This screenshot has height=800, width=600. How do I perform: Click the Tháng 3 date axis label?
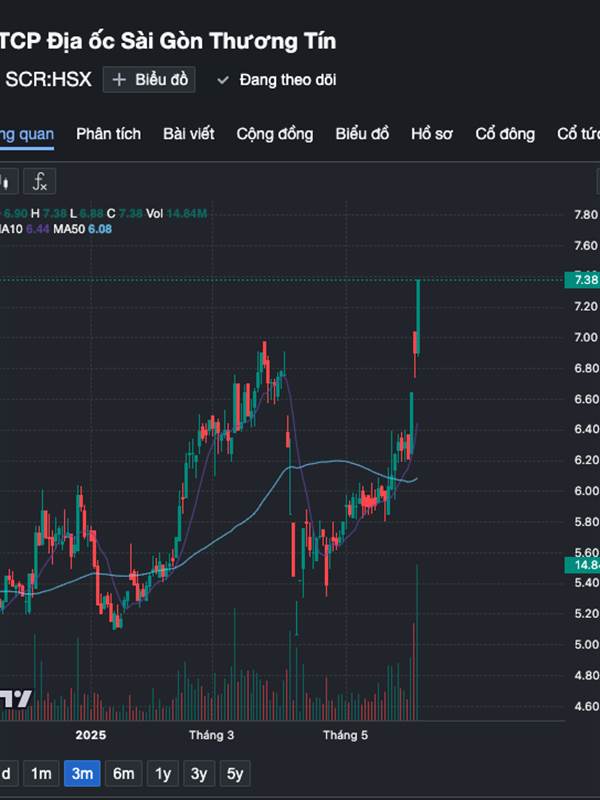(211, 735)
